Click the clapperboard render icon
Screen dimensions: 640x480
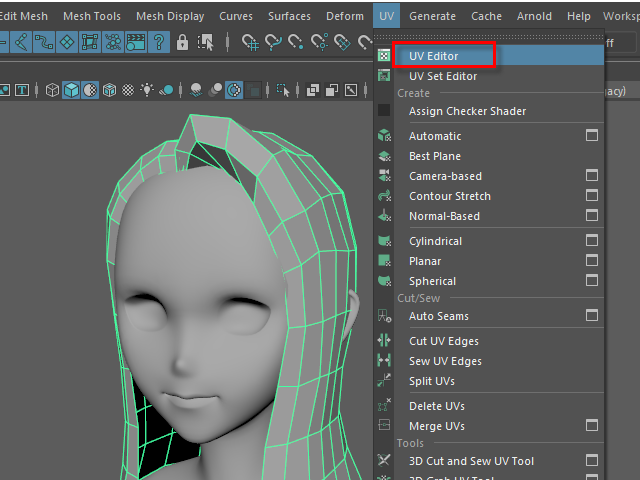(136, 42)
